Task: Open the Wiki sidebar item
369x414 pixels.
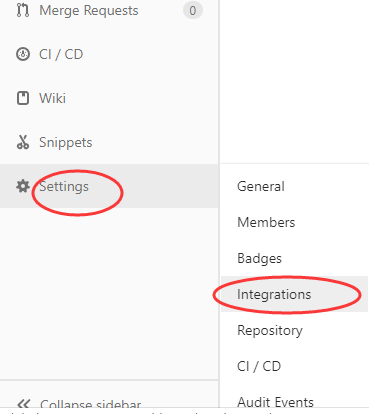Action: [52, 98]
